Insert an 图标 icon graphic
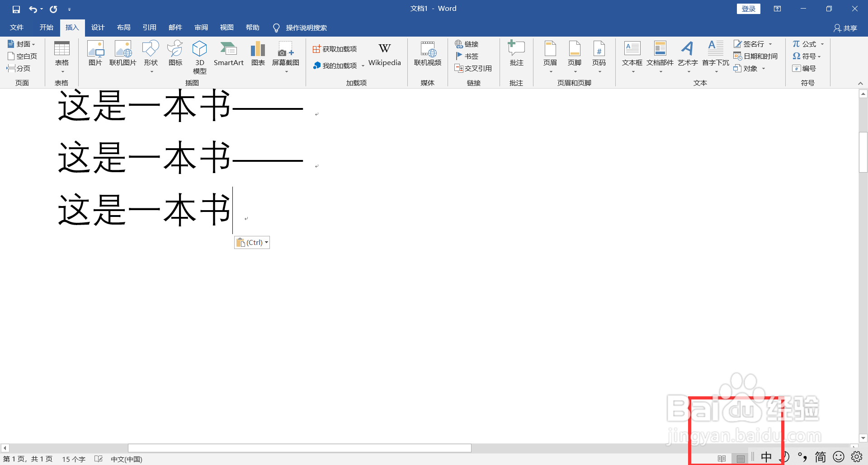 click(x=175, y=53)
